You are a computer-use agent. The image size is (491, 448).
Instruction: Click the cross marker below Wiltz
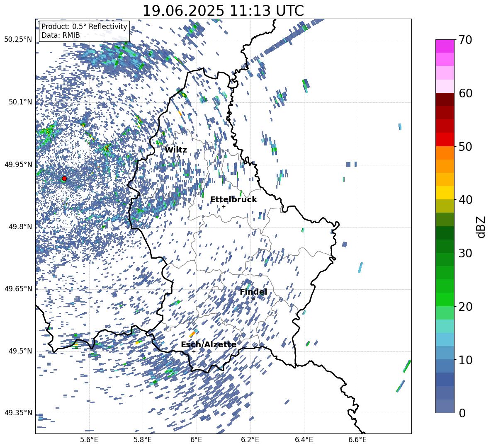(178, 156)
